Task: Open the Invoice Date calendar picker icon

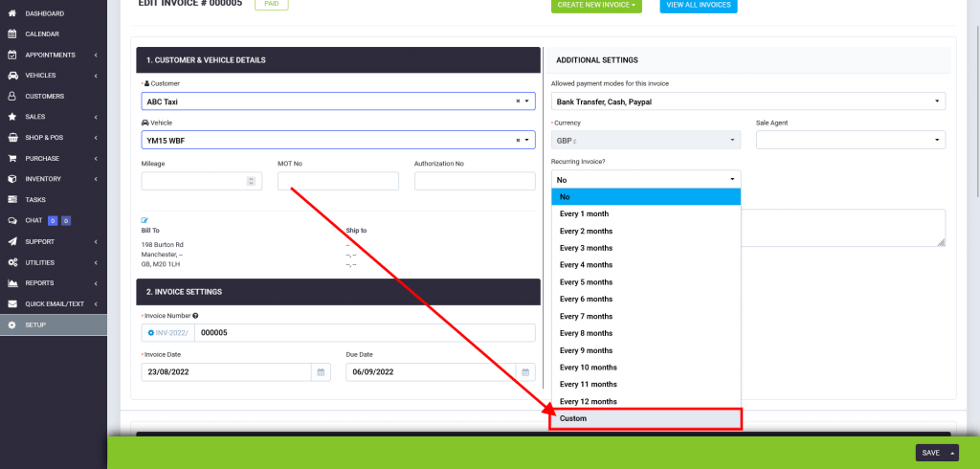Action: [321, 372]
